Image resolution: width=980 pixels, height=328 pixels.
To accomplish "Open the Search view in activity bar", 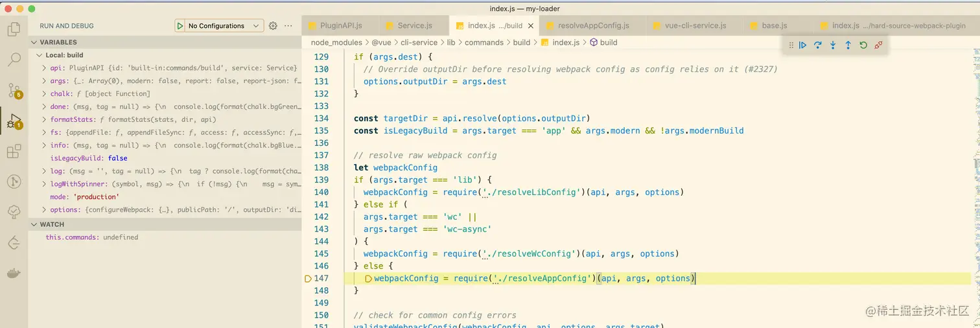I will [14, 60].
